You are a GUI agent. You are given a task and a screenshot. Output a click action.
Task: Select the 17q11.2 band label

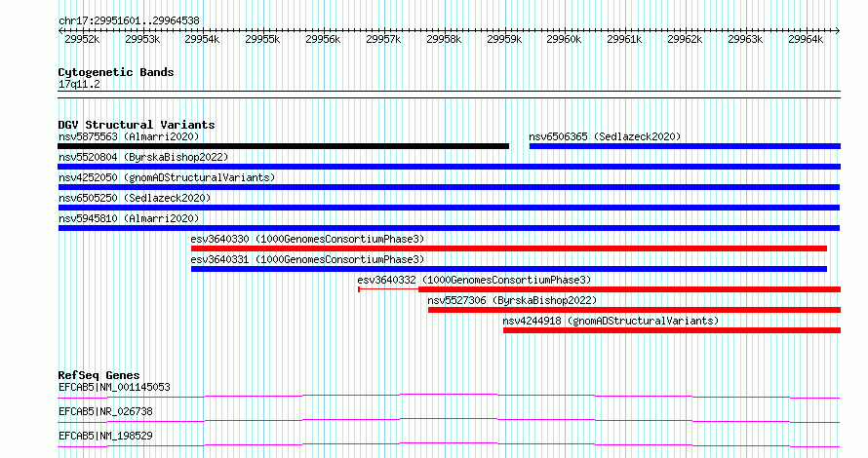coord(79,84)
